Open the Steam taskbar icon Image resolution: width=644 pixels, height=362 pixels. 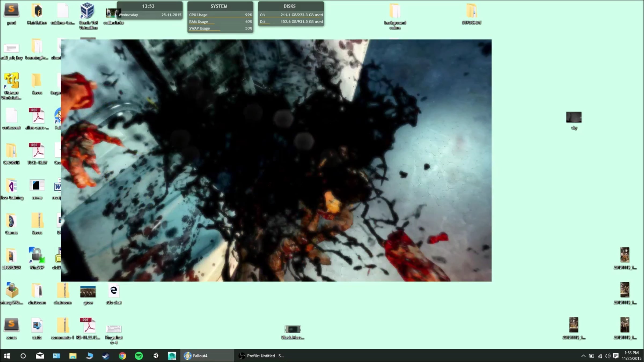106,356
